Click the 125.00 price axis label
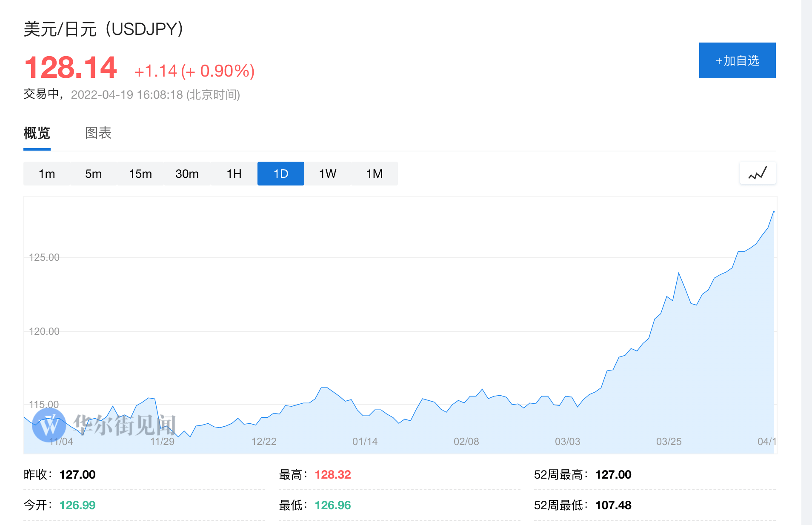The width and height of the screenshot is (812, 525). click(x=44, y=257)
